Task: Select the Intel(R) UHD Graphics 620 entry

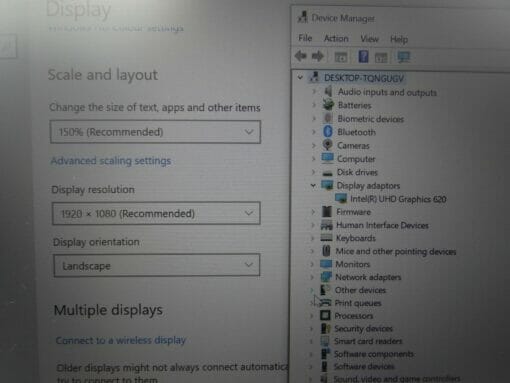Action: pos(398,199)
